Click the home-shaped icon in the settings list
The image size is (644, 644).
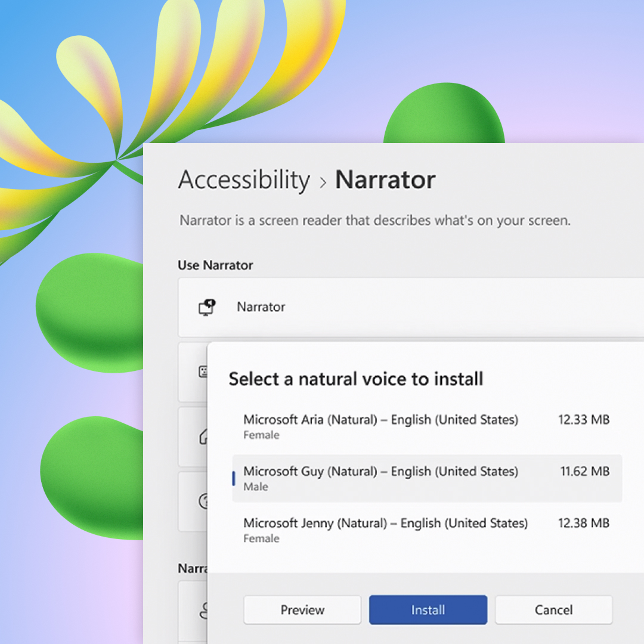(x=203, y=438)
